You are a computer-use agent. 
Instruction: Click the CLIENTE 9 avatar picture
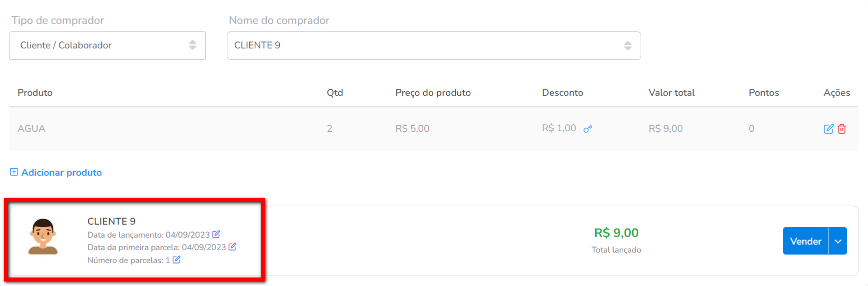(43, 237)
